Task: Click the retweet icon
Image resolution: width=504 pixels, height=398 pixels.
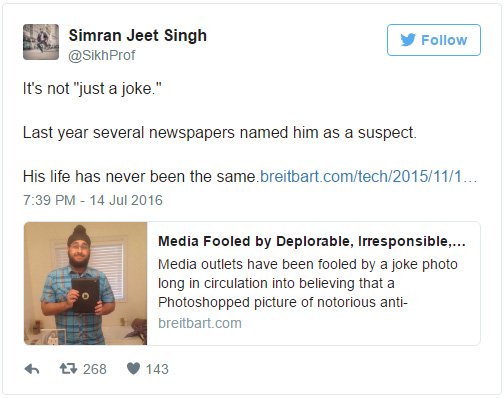Action: (68, 369)
